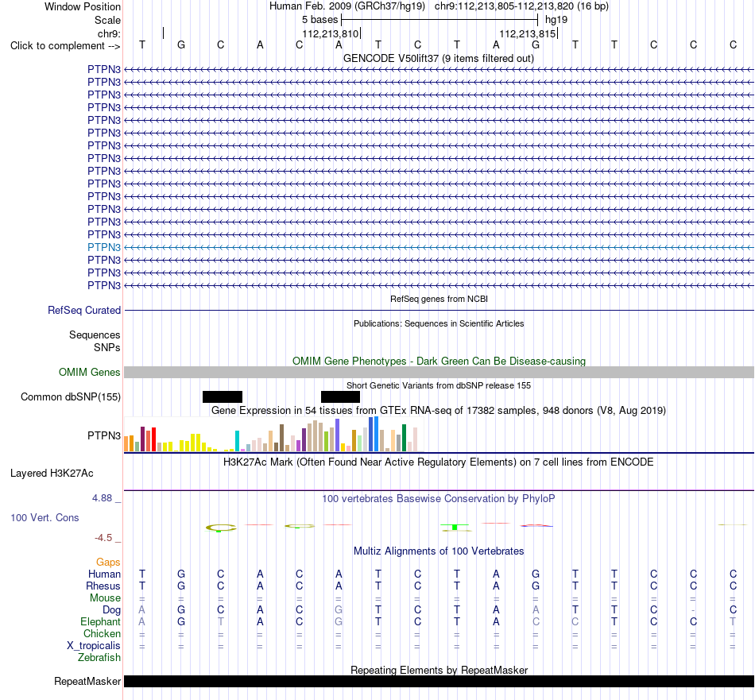Open 'Publications: Sequences in Scientific Articles' title

(x=439, y=323)
